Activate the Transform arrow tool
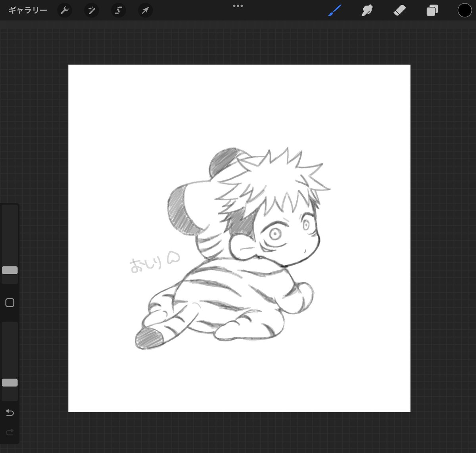Image resolution: width=476 pixels, height=453 pixels. 145,10
